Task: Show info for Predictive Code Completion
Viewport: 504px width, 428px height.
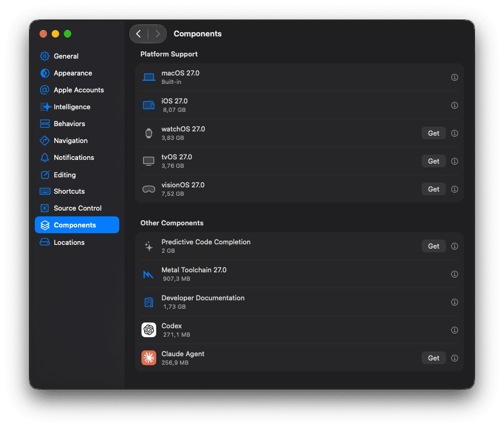Action: click(454, 246)
